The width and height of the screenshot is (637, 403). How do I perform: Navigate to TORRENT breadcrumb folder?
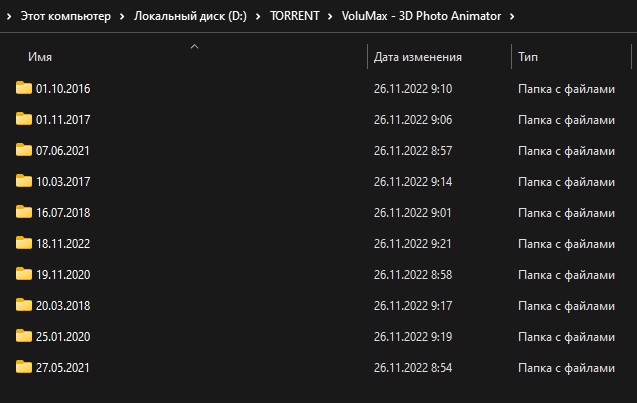[295, 17]
